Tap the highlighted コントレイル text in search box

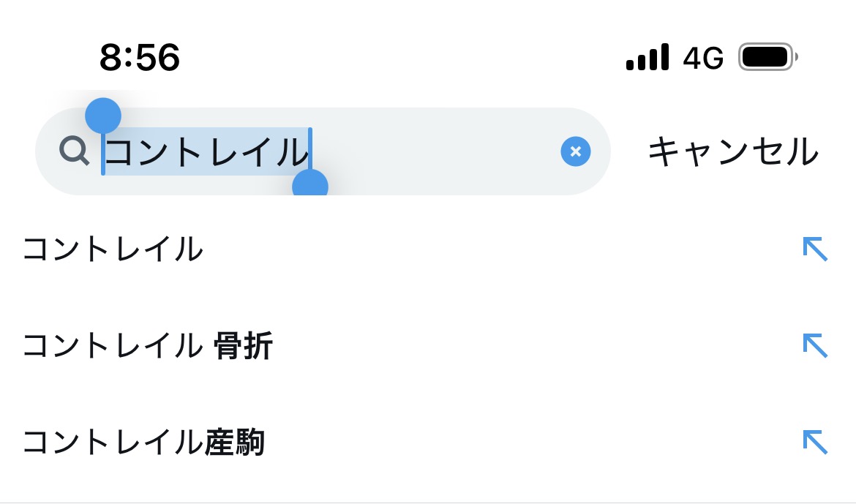[x=207, y=151]
